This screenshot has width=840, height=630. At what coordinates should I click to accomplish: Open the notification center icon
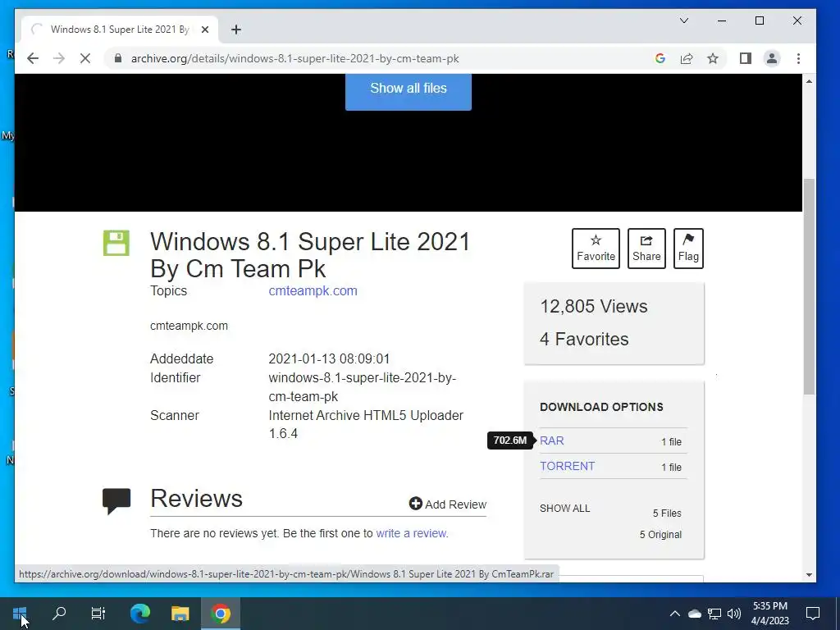pos(813,614)
